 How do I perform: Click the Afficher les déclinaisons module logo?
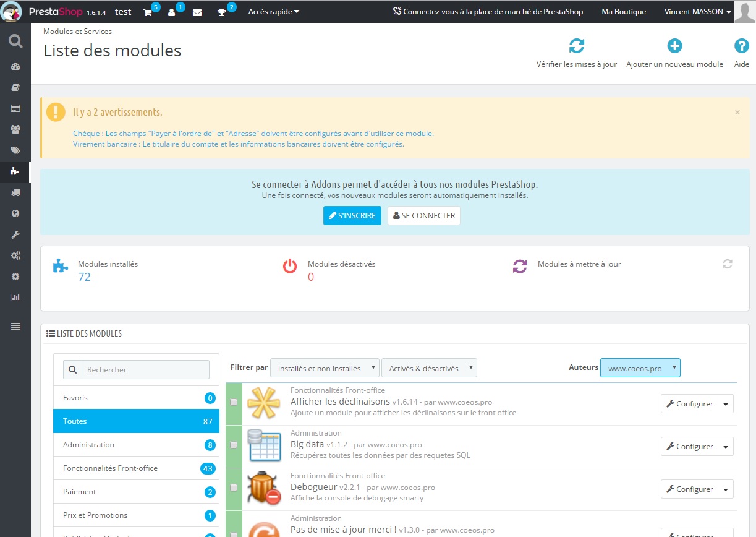(x=264, y=403)
